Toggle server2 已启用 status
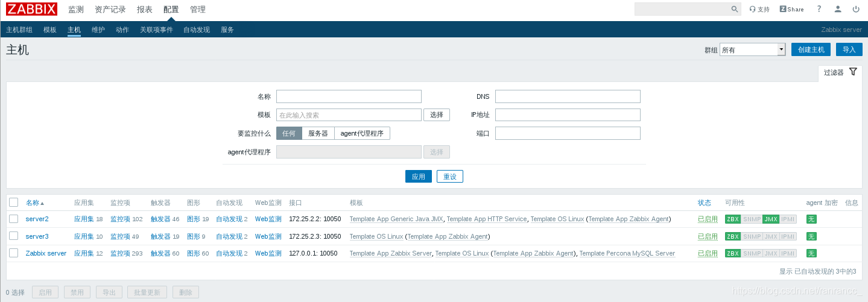Image resolution: width=868 pixels, height=302 pixels. (x=708, y=219)
